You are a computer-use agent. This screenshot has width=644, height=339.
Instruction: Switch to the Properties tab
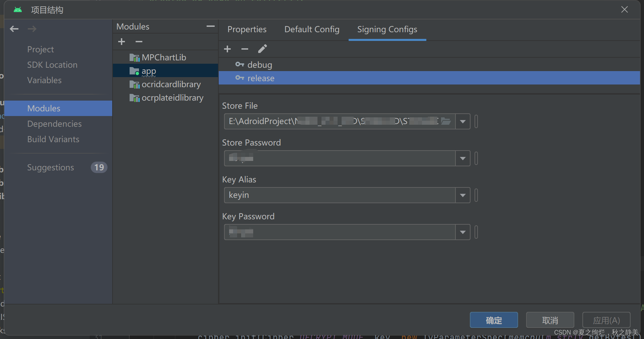click(247, 30)
